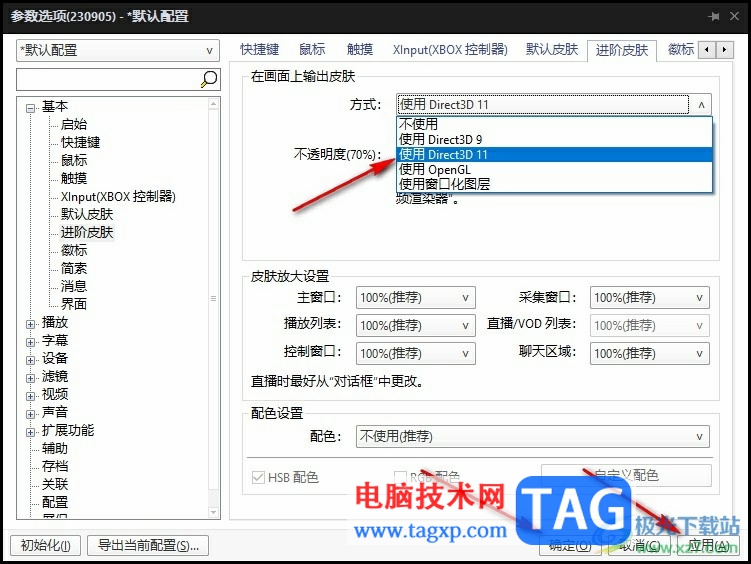
Task: Open the 直播/VOD 列表 zoom dropdown
Action: point(649,326)
